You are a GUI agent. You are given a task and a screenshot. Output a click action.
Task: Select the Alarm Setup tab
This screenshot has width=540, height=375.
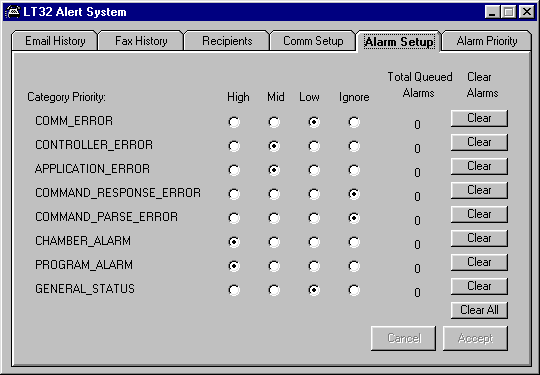click(x=399, y=42)
